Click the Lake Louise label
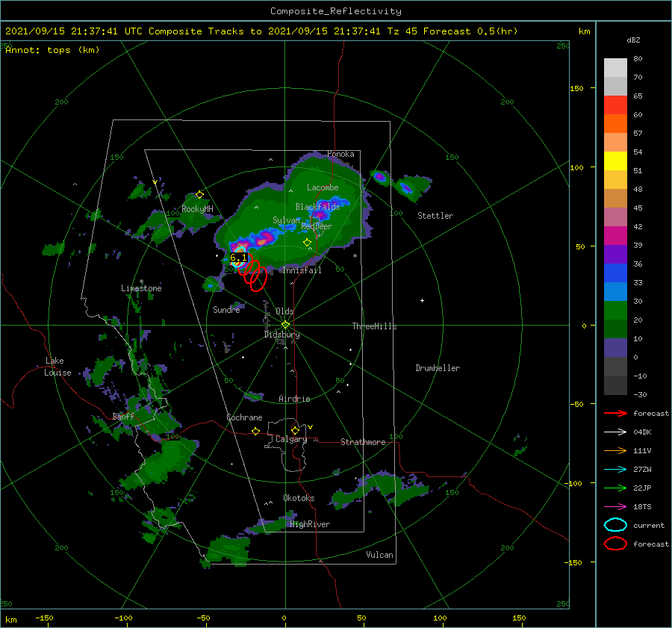Viewport: 672px width, 628px height. click(57, 367)
